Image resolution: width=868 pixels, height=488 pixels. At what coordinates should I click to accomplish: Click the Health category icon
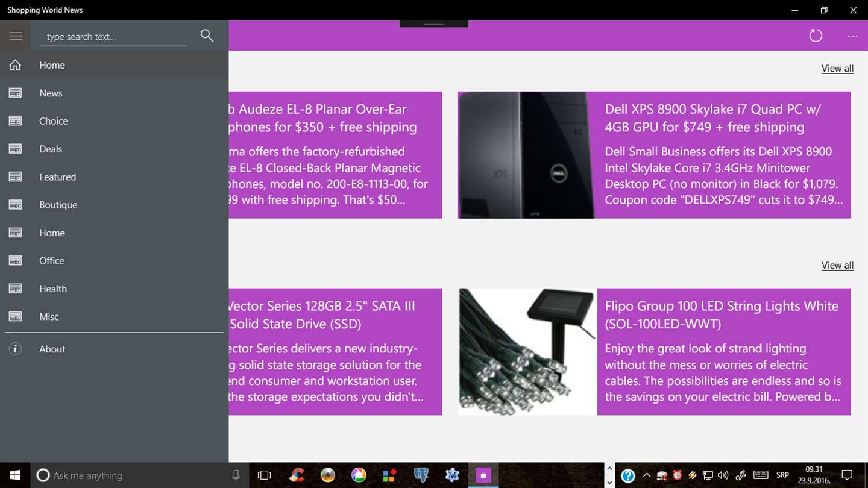[15, 289]
